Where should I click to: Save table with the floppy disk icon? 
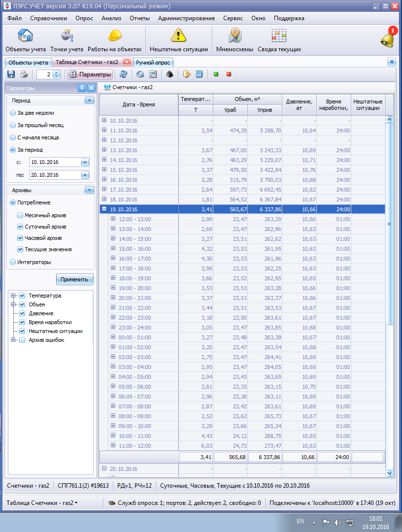(11, 74)
